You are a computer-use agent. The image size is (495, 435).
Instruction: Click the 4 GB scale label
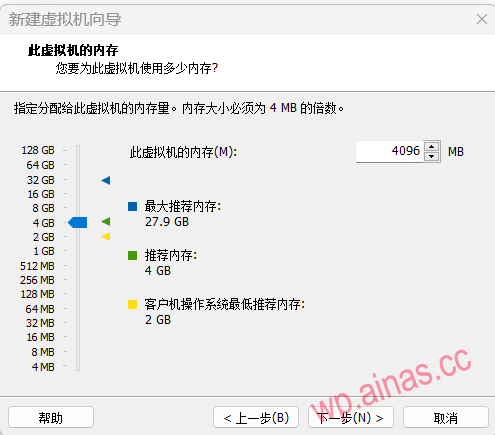pyautogui.click(x=43, y=223)
